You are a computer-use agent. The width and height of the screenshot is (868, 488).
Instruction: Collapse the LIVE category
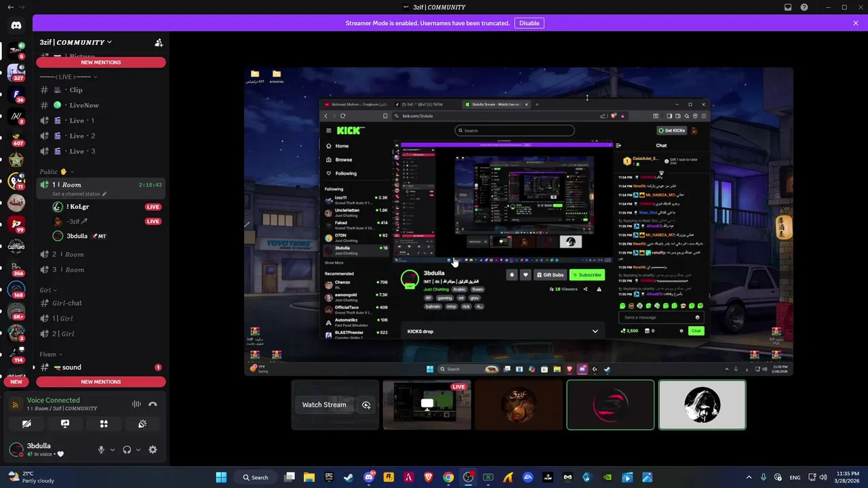(68, 77)
